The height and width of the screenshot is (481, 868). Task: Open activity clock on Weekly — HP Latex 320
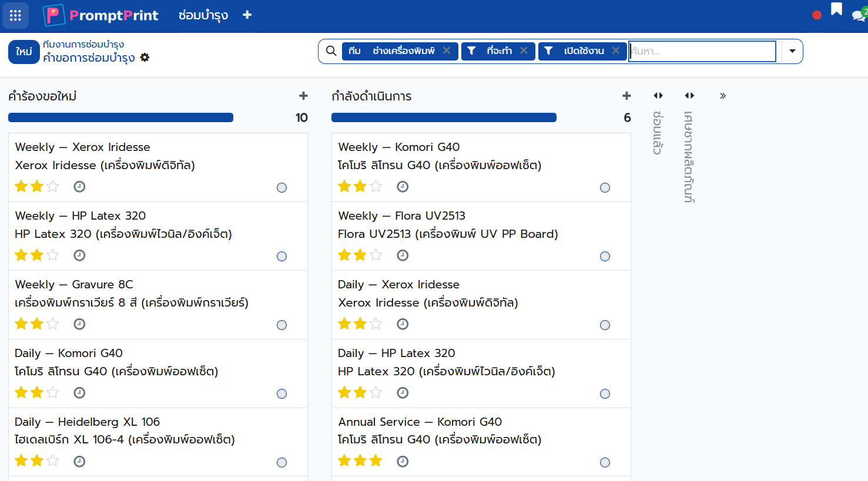79,255
